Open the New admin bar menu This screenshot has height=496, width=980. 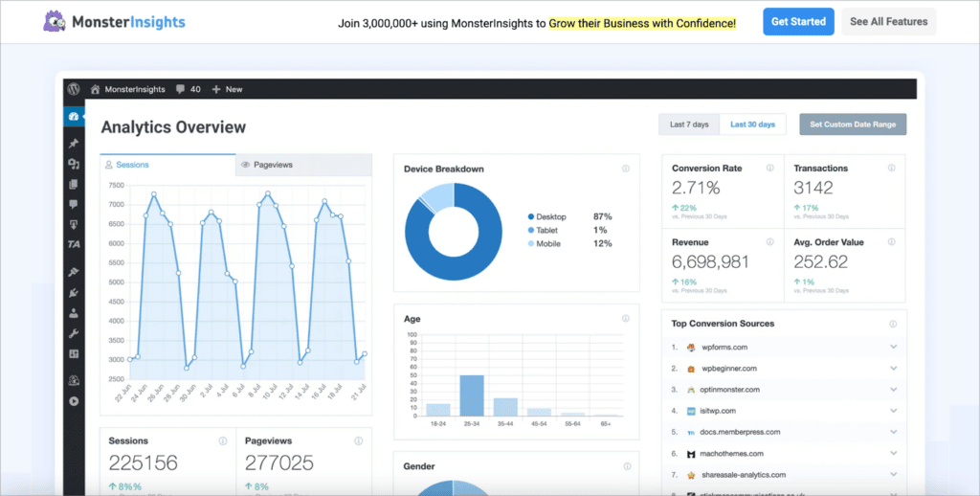[x=228, y=89]
